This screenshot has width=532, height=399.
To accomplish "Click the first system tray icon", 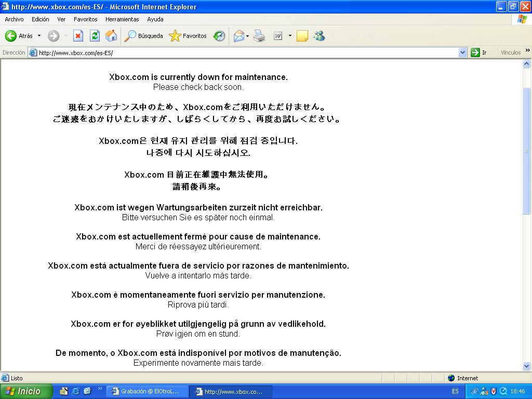I will pos(474,391).
